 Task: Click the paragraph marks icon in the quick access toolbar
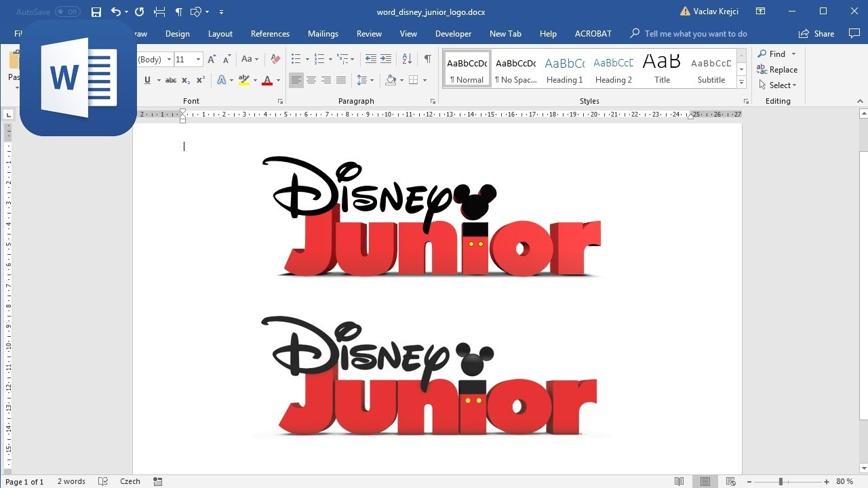(x=178, y=12)
